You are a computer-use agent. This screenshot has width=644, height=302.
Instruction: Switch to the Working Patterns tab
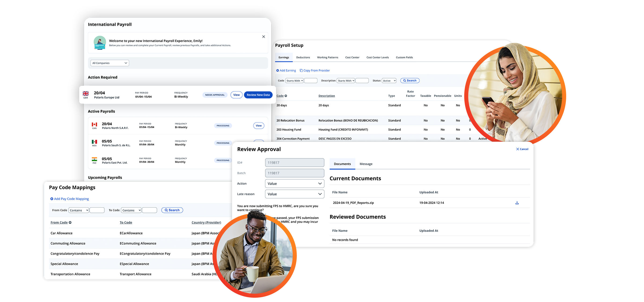click(328, 57)
